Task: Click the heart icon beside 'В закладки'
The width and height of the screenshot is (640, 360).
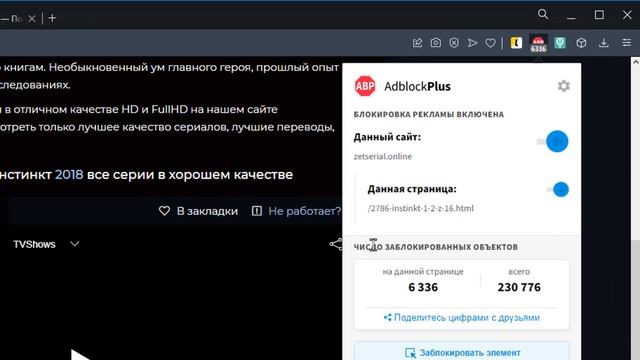Action: point(164,211)
